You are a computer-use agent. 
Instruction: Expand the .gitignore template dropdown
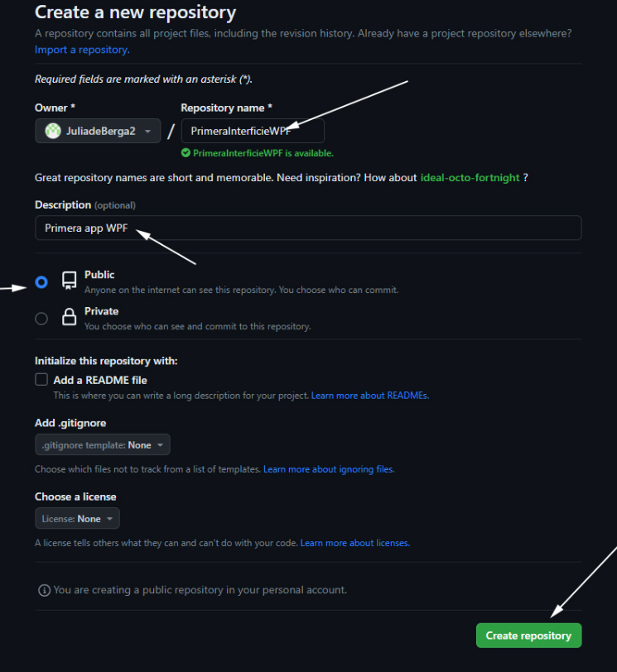103,445
